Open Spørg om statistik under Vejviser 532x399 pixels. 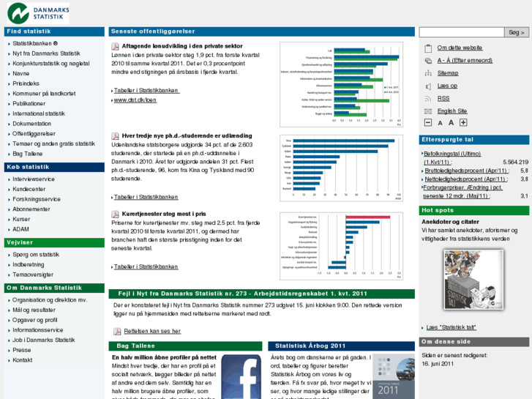(x=36, y=255)
